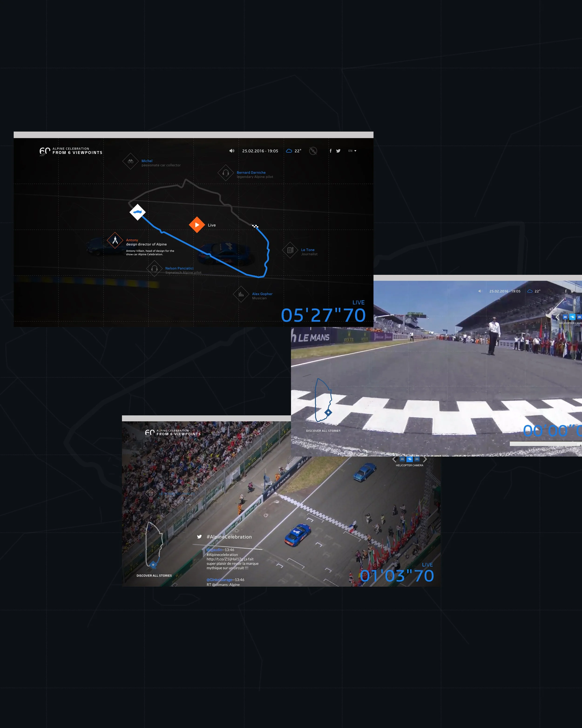Open the EN language dropdown
Image resolution: width=582 pixels, height=728 pixels.
[x=352, y=151]
